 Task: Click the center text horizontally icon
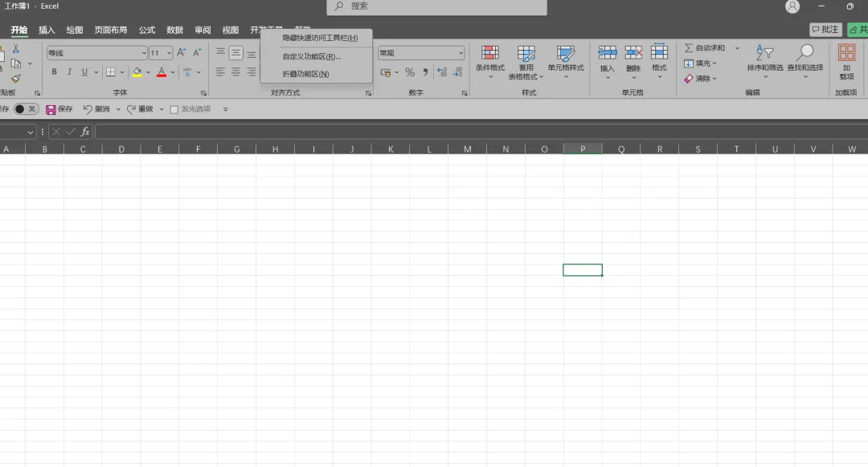pos(235,72)
